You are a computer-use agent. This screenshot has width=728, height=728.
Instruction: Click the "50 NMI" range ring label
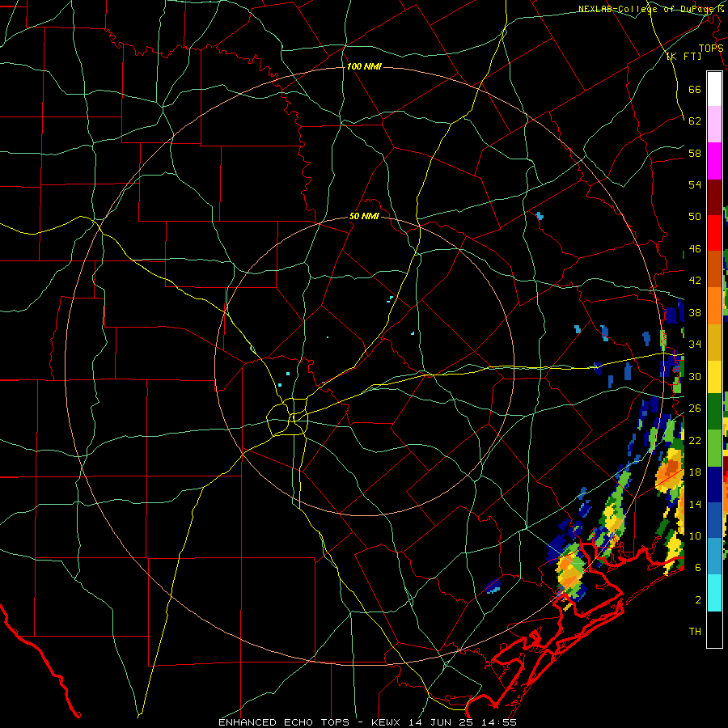[x=364, y=216]
